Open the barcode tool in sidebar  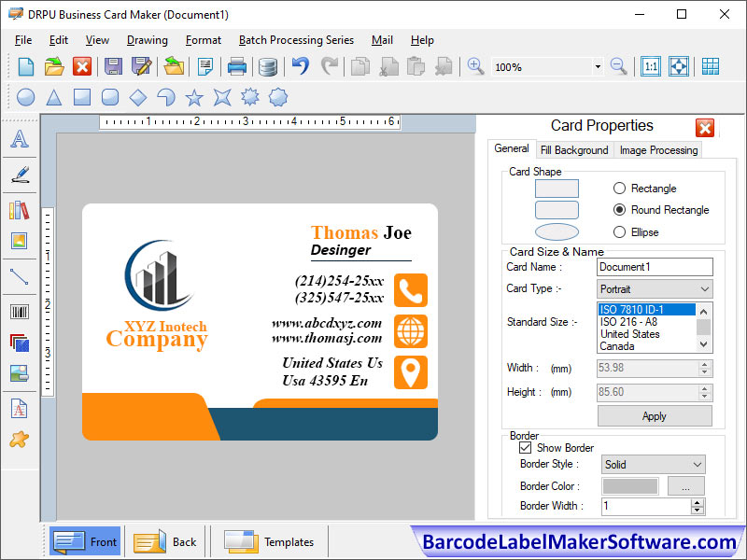pyautogui.click(x=20, y=312)
